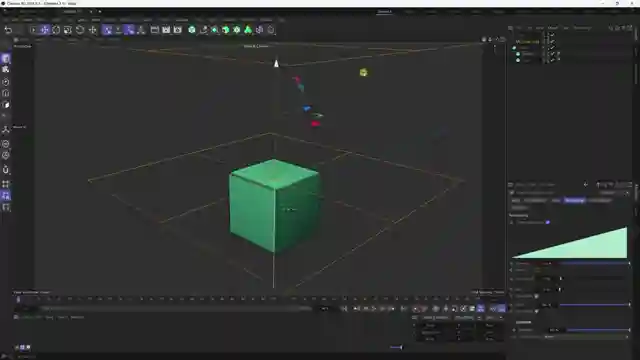Click the green triangular spline graph

(x=570, y=242)
